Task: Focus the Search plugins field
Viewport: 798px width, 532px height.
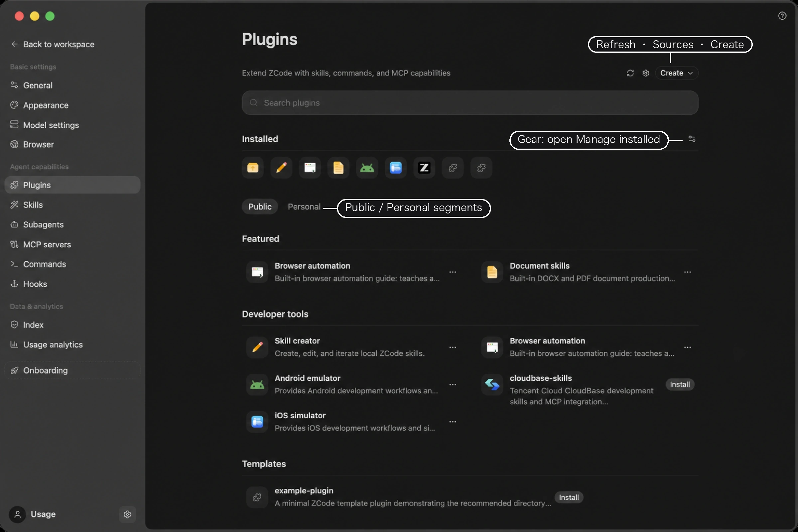Action: click(470, 102)
